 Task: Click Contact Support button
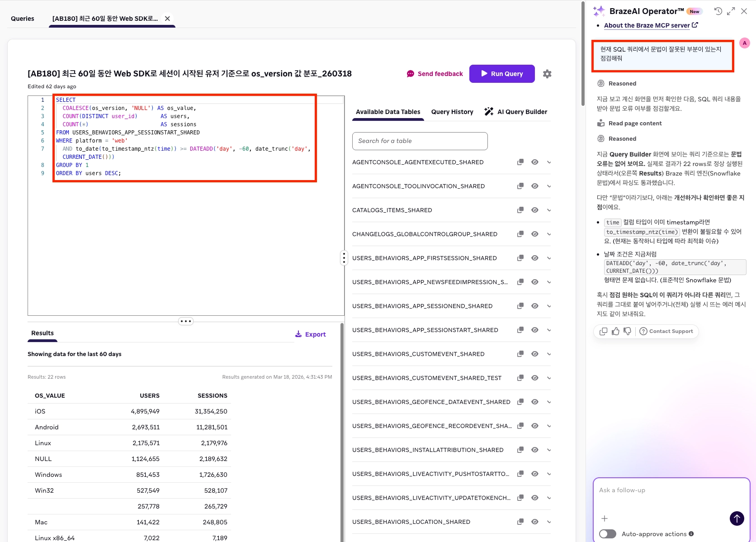(666, 331)
